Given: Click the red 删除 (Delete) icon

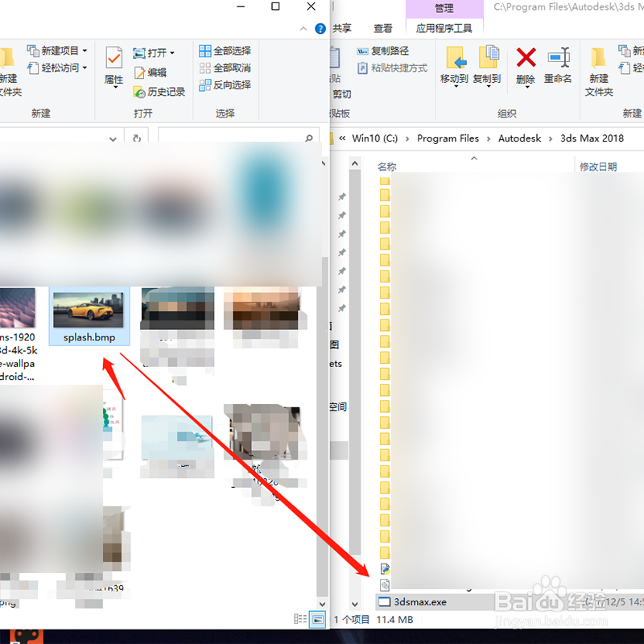Looking at the screenshot, I should pyautogui.click(x=526, y=57).
